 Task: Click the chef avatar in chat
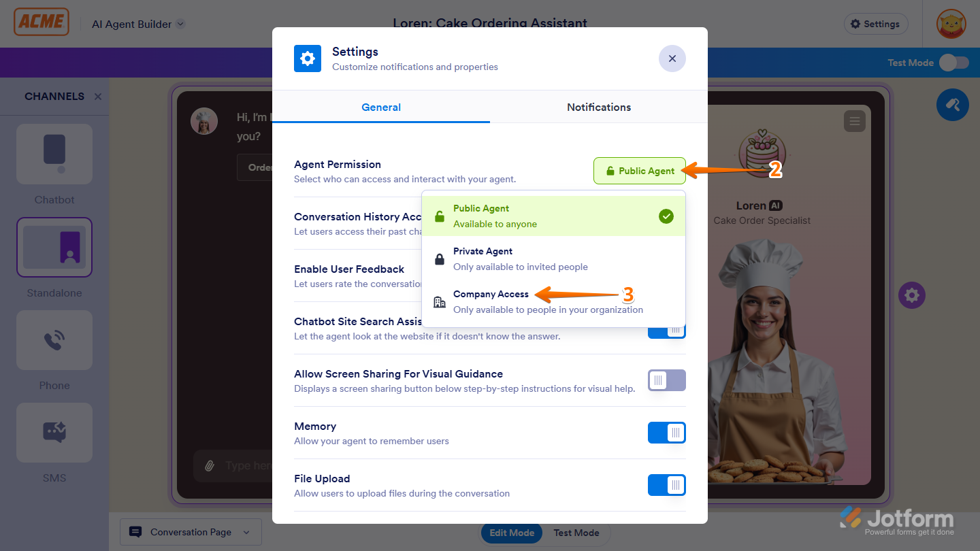pos(204,120)
